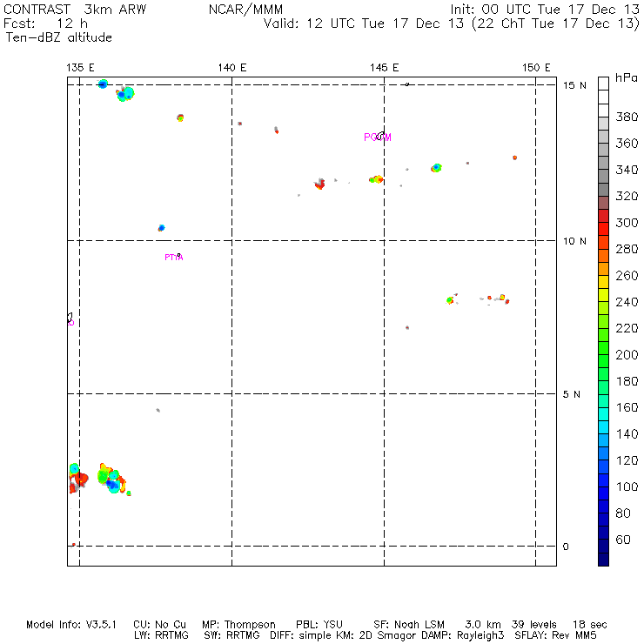Click the "Fcst: 12 h" forecast label

[x=45, y=23]
